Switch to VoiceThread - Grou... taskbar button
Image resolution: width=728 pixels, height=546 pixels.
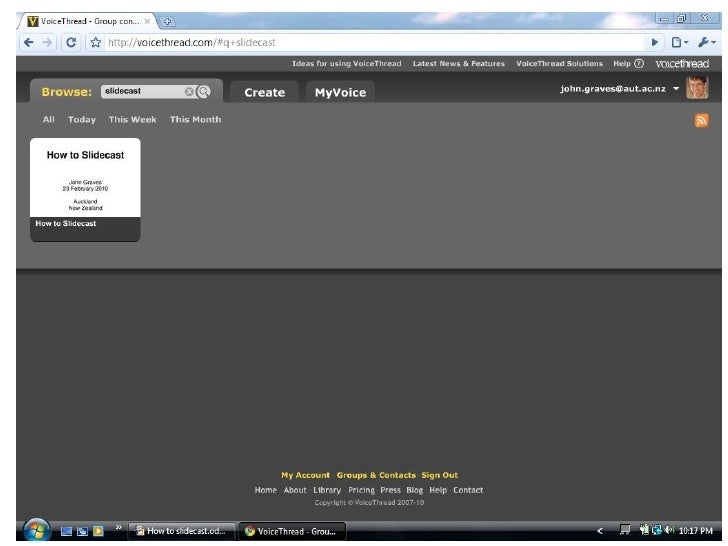pyautogui.click(x=292, y=531)
